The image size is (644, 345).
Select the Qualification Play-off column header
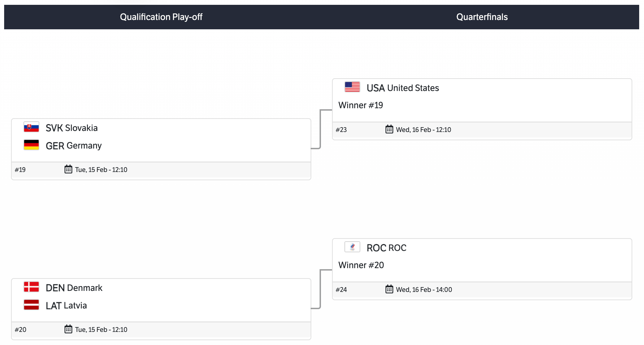coord(161,17)
